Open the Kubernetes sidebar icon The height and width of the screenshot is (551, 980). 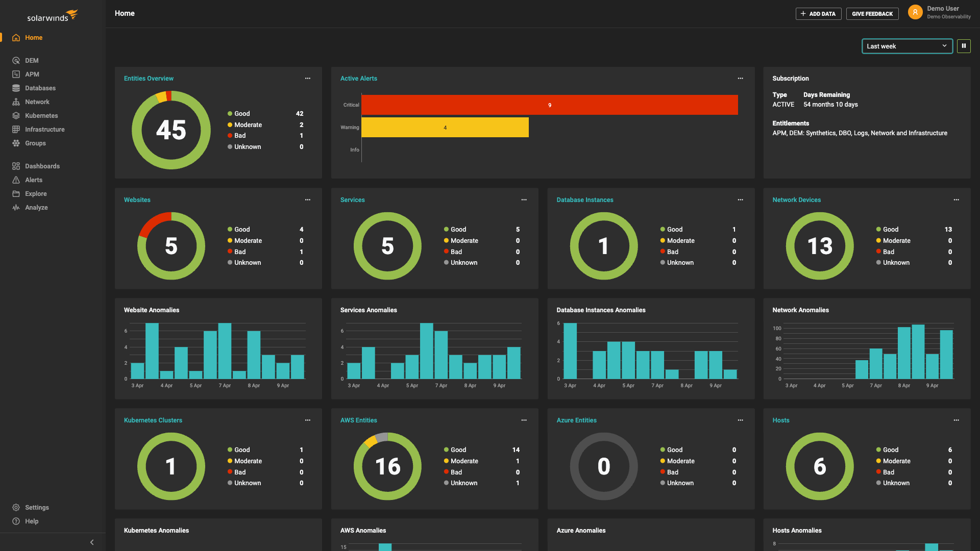coord(16,116)
